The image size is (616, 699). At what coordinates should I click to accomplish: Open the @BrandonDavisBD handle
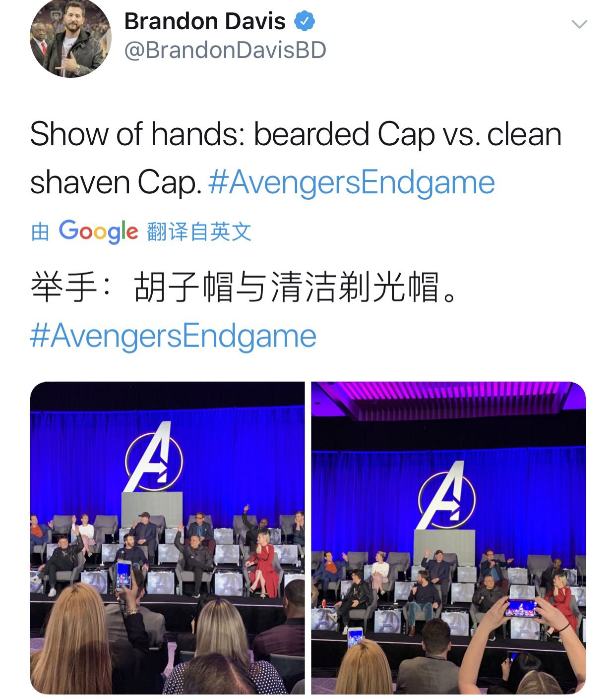pyautogui.click(x=225, y=50)
